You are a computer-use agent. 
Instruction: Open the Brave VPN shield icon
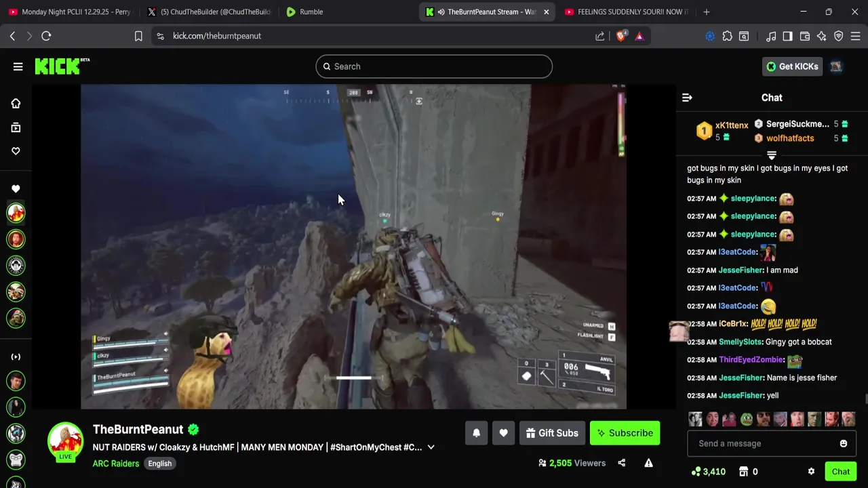pos(838,36)
